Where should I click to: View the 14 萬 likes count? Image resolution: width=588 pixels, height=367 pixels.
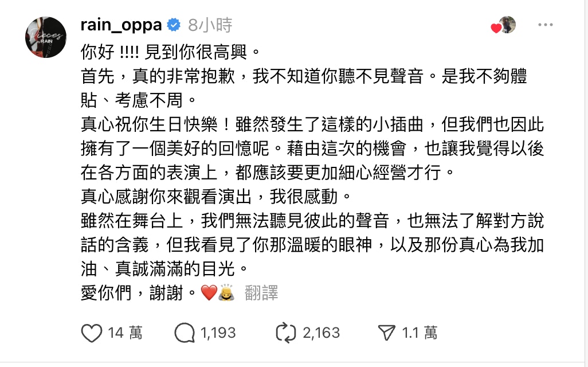(x=125, y=333)
